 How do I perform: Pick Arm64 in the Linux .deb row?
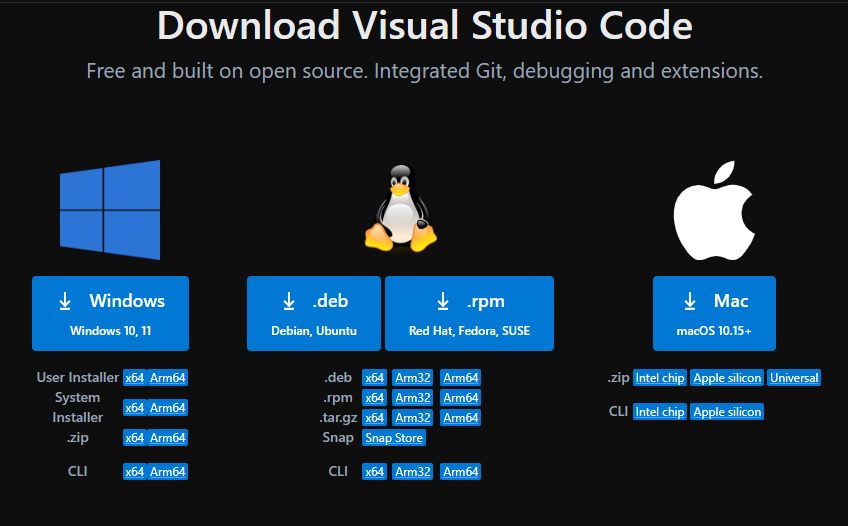(461, 378)
